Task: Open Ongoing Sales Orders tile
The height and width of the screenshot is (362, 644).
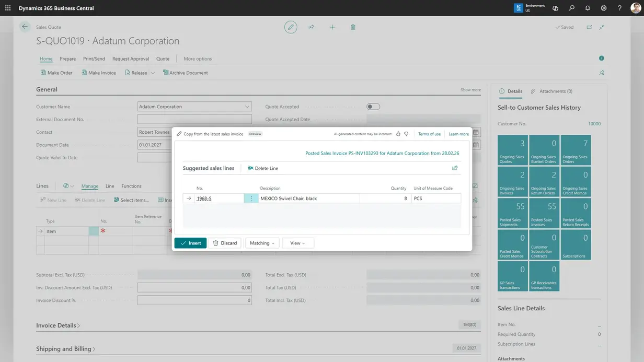Action: [x=576, y=150]
